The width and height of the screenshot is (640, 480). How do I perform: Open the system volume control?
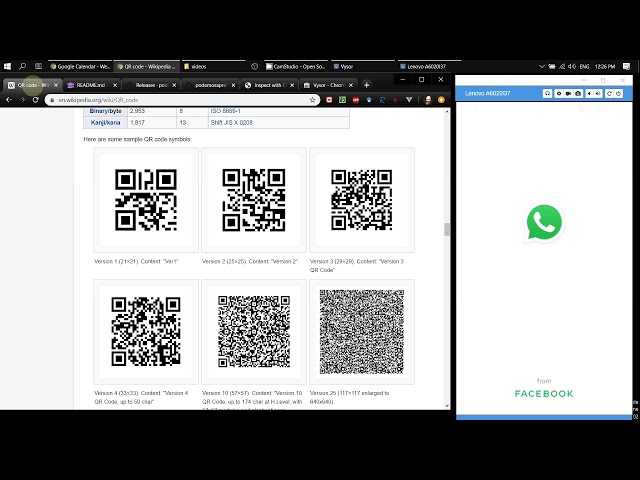(x=572, y=66)
